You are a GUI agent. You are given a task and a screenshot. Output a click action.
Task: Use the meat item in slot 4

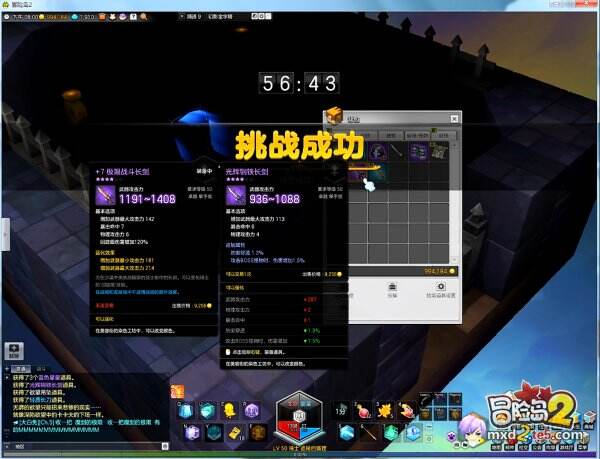(x=406, y=411)
